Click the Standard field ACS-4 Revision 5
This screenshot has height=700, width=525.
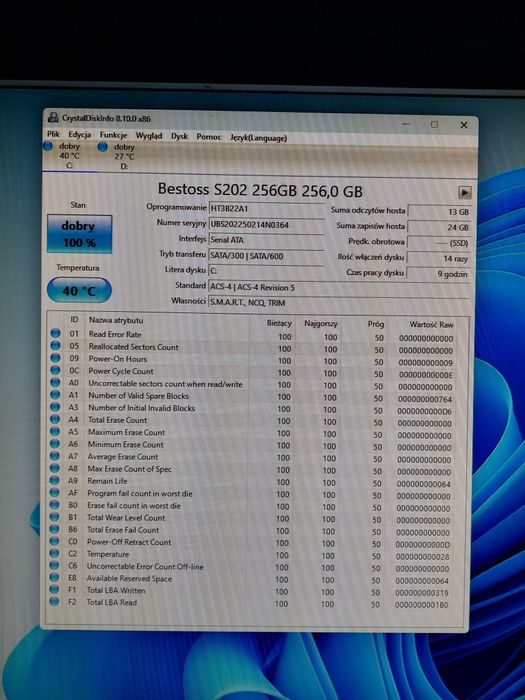tap(339, 288)
